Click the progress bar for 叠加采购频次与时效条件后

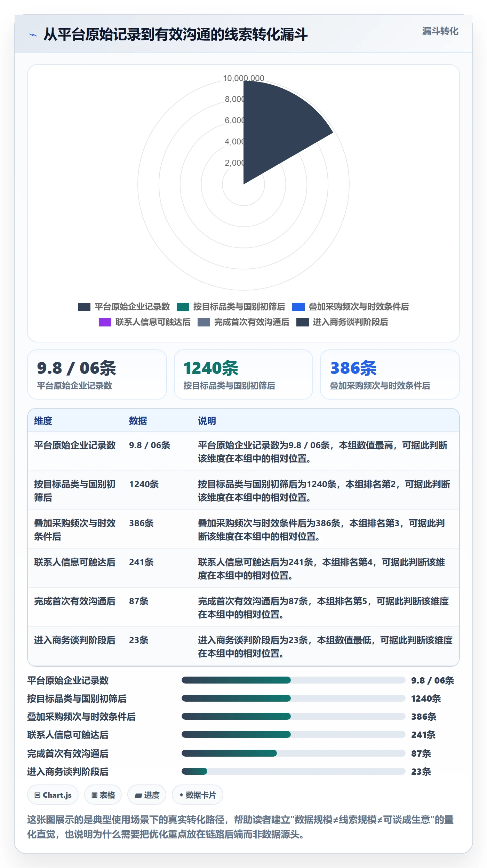click(294, 716)
